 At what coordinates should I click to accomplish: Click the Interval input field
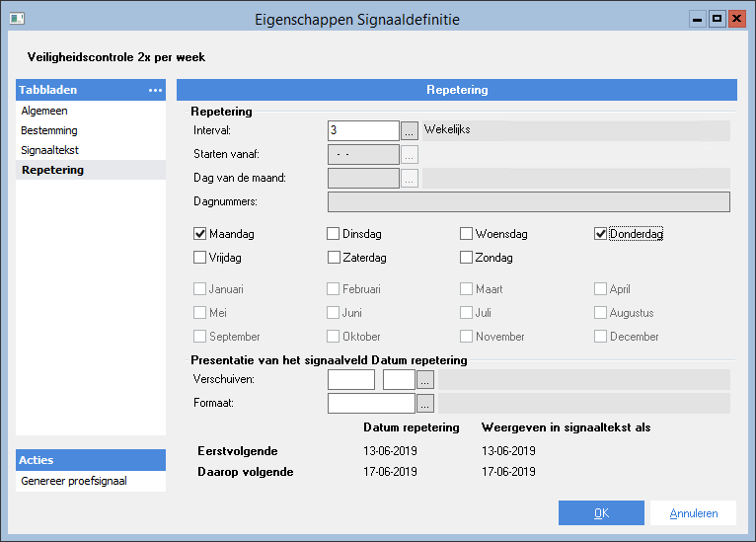(x=362, y=129)
